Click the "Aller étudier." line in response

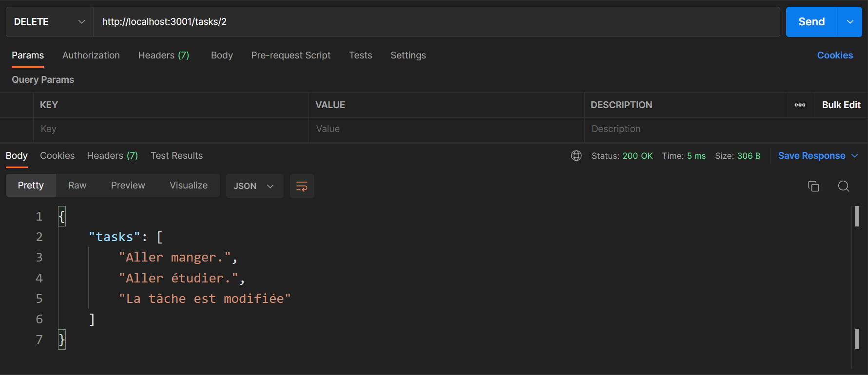point(182,278)
